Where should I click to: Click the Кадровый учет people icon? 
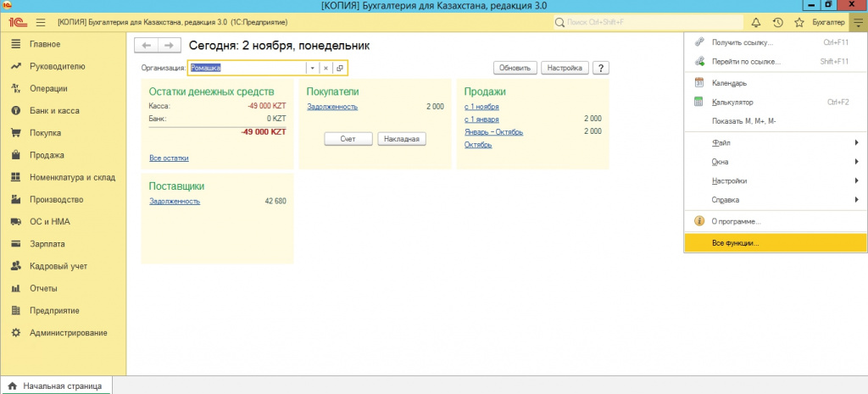(16, 266)
